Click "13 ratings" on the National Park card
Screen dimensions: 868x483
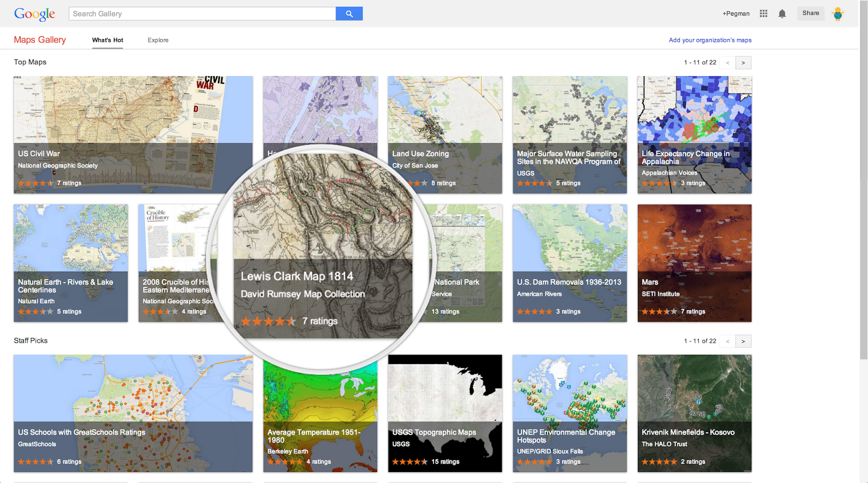click(x=445, y=312)
